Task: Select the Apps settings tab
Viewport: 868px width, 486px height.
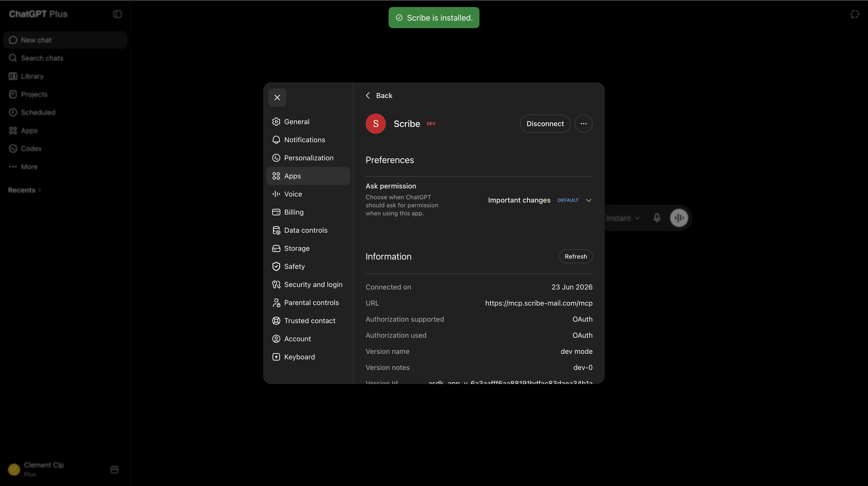Action: (308, 176)
